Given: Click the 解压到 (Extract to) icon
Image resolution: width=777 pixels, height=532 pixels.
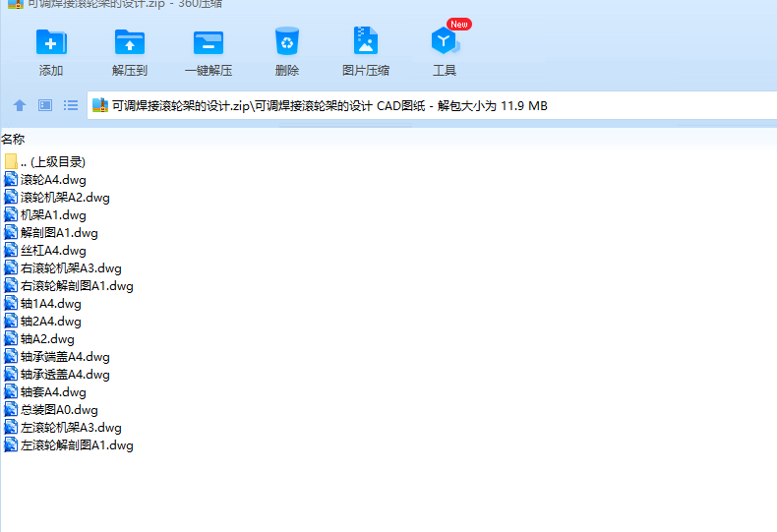Looking at the screenshot, I should [129, 42].
